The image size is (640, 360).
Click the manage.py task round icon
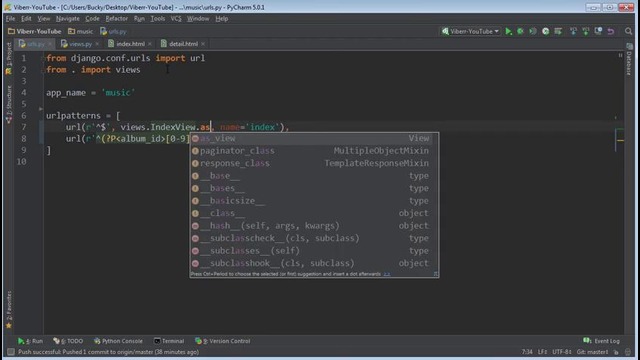[x=545, y=31]
